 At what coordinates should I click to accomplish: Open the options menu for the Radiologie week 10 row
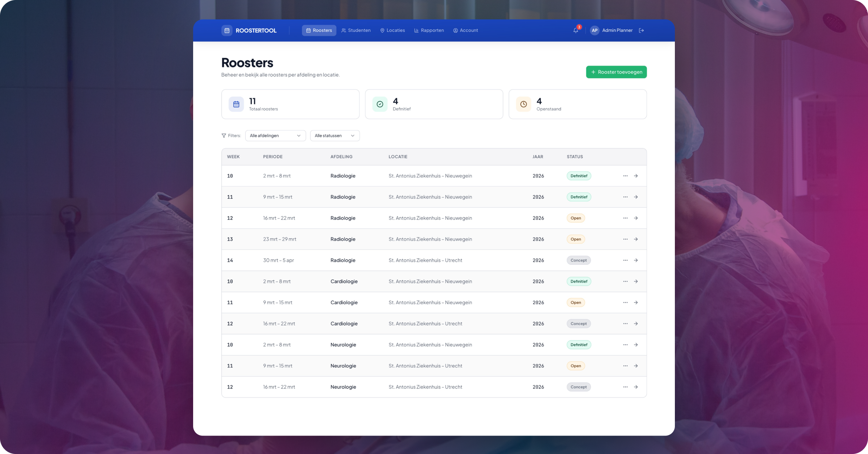coord(625,176)
